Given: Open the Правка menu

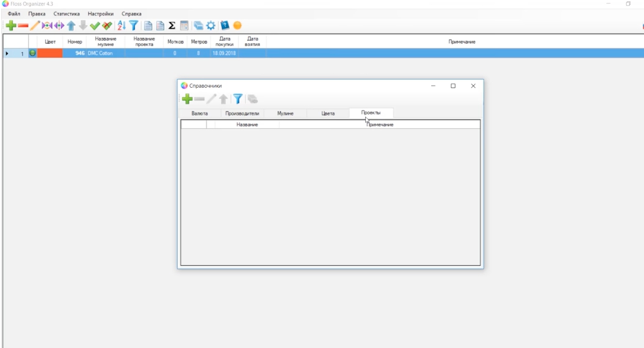Looking at the screenshot, I should (x=37, y=14).
